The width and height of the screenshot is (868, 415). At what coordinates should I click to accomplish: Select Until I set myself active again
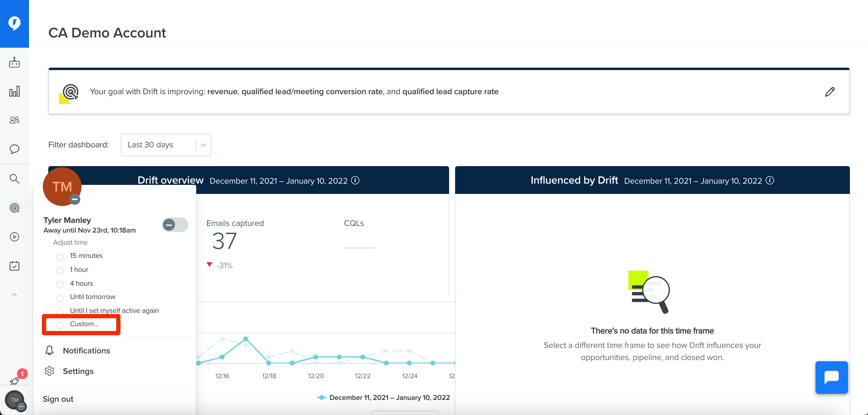pos(60,311)
